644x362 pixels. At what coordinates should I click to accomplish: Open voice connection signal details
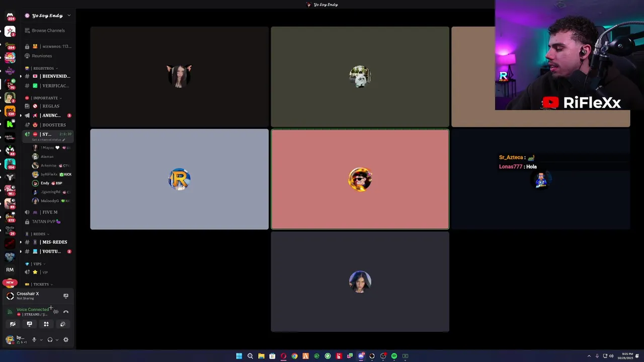coord(9,312)
